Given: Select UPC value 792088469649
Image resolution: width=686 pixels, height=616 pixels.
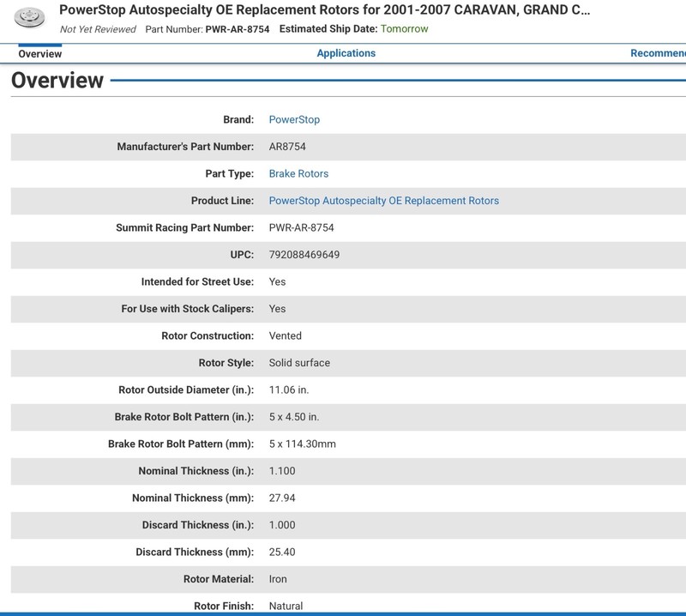Looking at the screenshot, I should tap(304, 254).
